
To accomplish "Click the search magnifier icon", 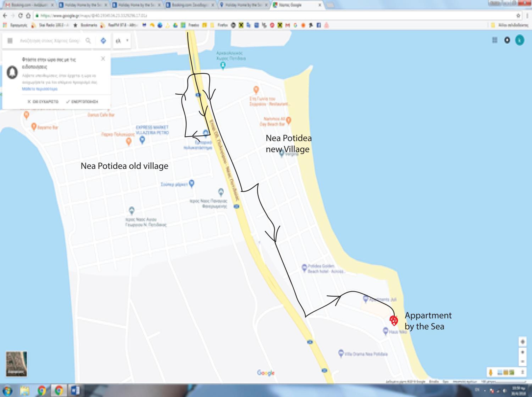I will click(88, 41).
